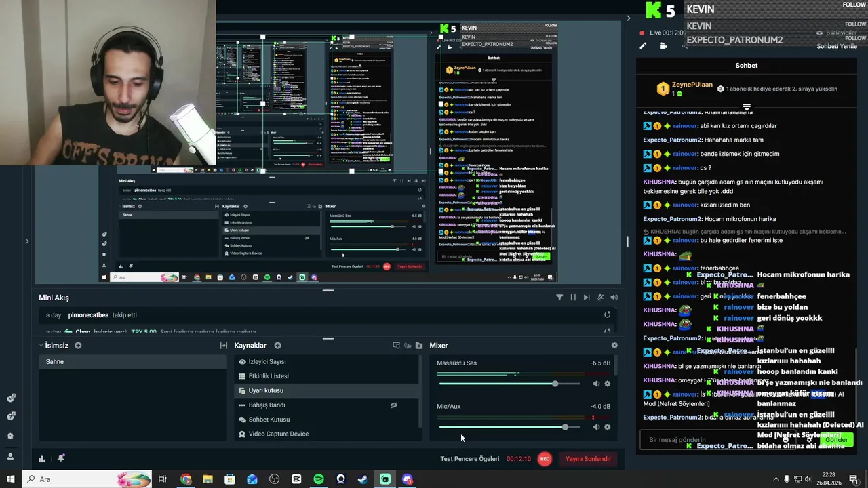Toggle the REC recording button
The height and width of the screenshot is (488, 868).
click(545, 459)
